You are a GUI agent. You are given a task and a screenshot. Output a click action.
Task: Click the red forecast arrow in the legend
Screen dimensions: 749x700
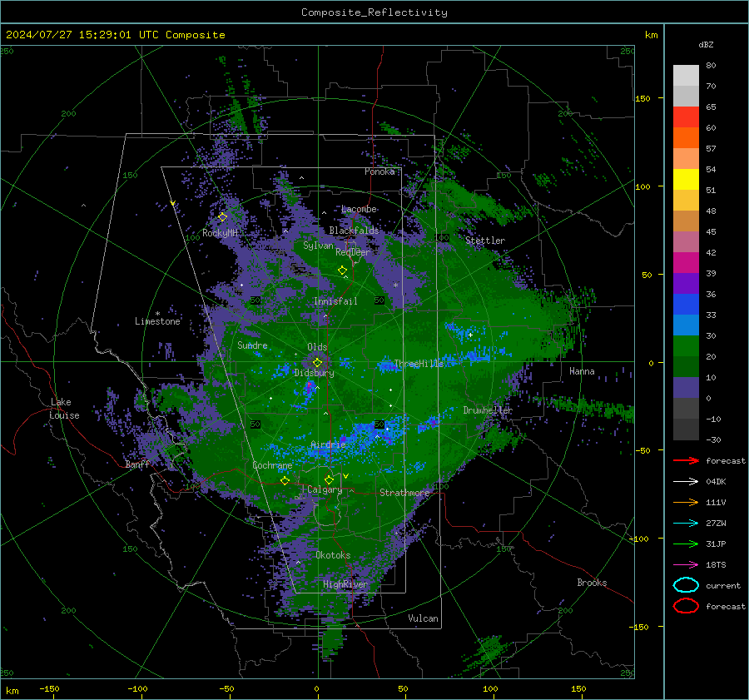coord(686,460)
